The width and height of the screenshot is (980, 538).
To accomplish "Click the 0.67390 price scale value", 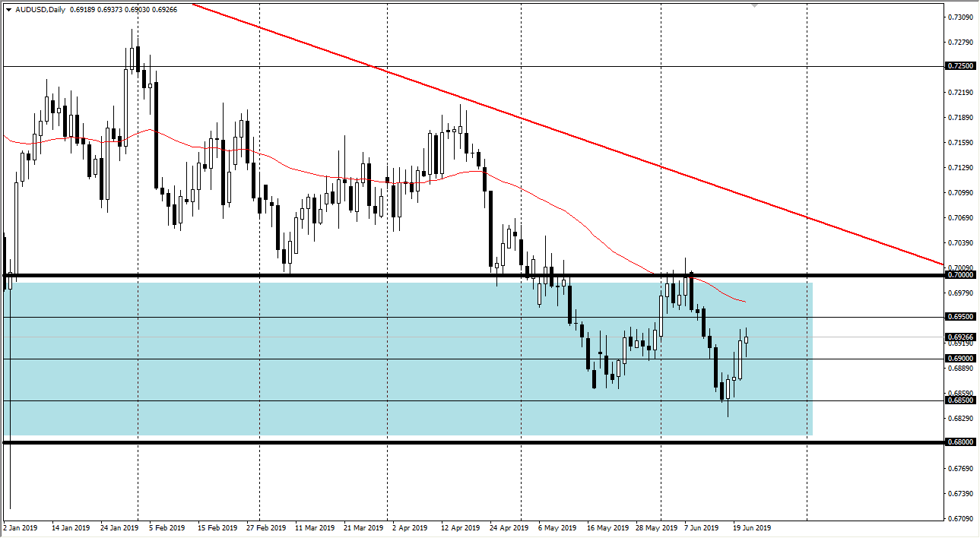I will coord(963,493).
